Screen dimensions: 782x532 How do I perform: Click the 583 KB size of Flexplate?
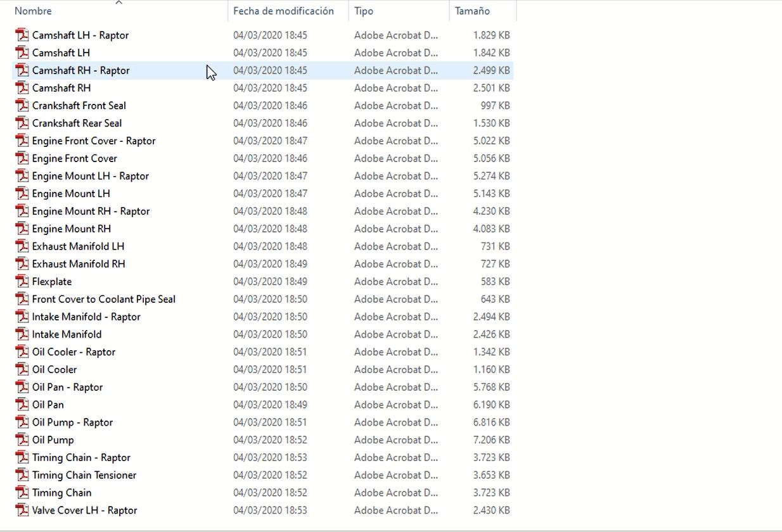[496, 281]
